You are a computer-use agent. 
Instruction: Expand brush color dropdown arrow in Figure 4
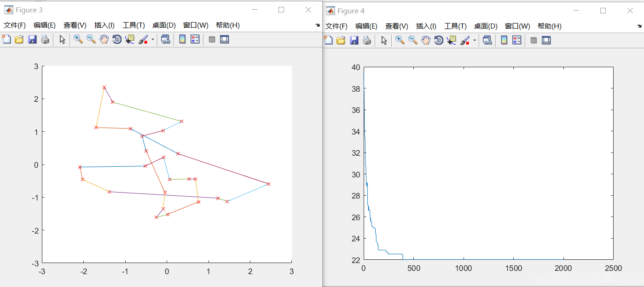[474, 41]
